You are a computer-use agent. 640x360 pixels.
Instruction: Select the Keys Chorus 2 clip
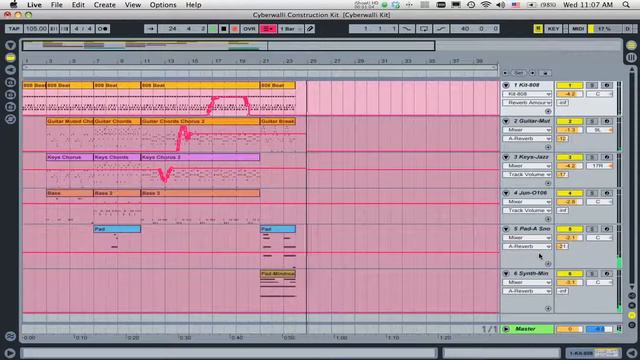200,157
